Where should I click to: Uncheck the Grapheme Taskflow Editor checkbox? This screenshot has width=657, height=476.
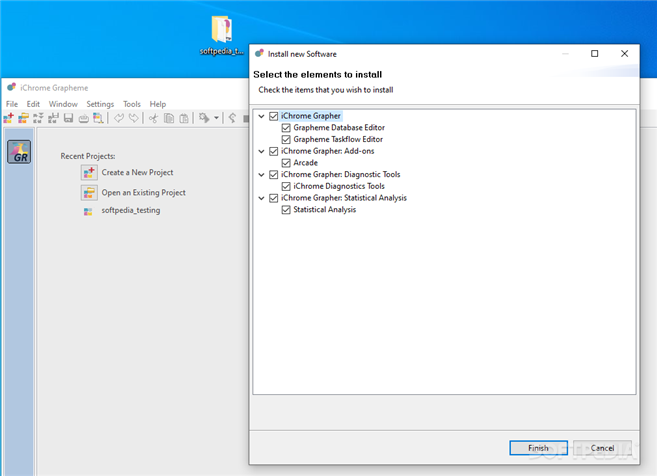[286, 140]
